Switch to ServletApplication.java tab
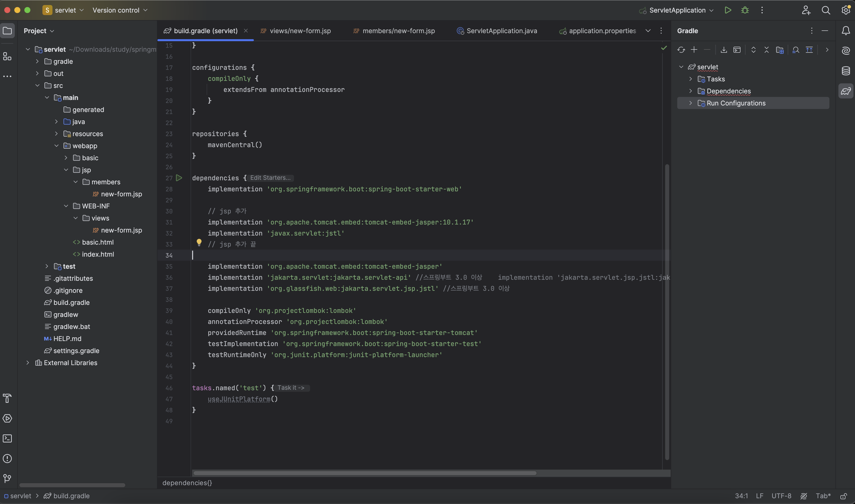This screenshot has height=504, width=855. click(x=497, y=31)
